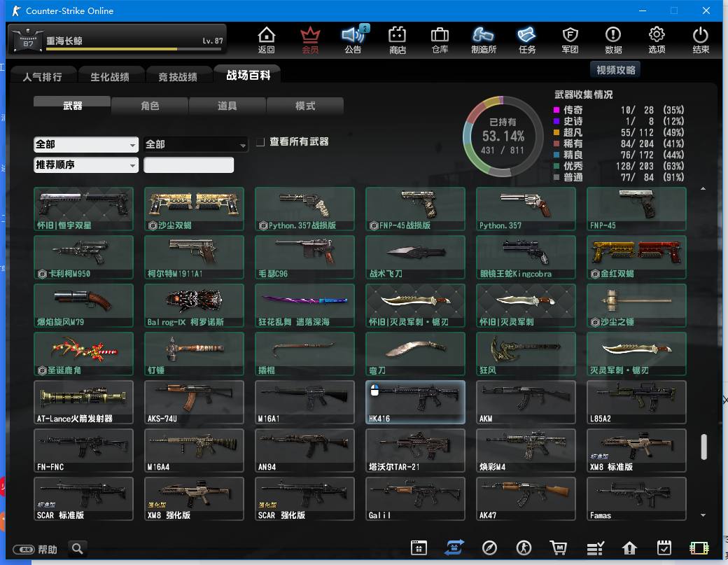
Task: Click the checklist icon in bottom bar
Action: (595, 548)
